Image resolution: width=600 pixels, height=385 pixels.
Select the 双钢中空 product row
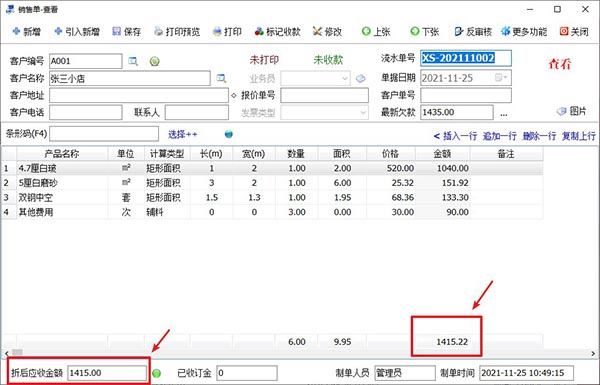click(x=272, y=197)
